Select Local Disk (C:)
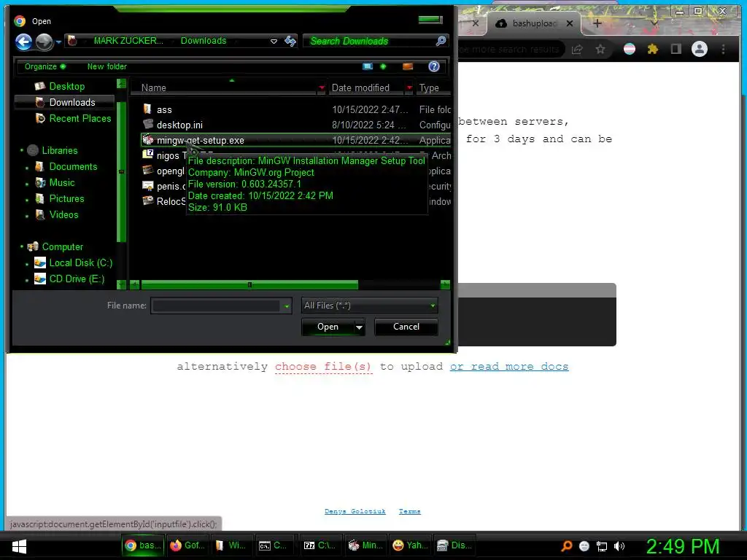The height and width of the screenshot is (560, 747). [80, 262]
